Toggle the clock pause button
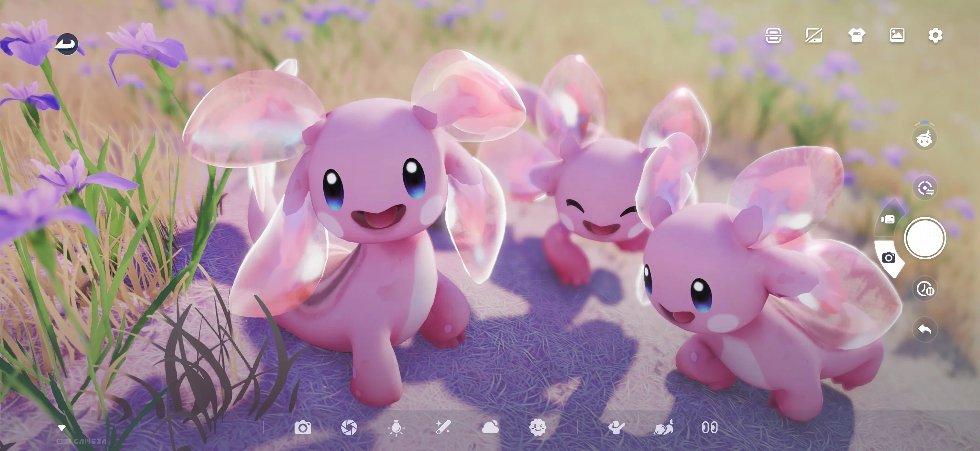The width and height of the screenshot is (980, 451). coord(925,289)
